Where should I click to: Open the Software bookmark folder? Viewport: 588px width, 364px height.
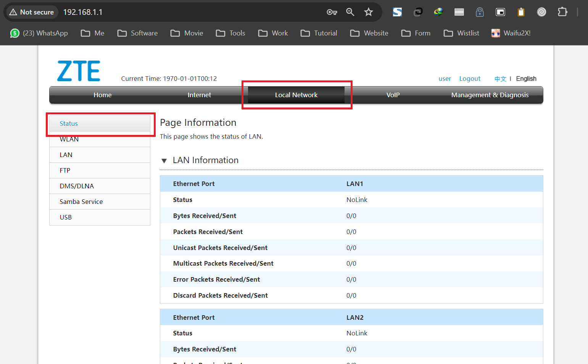(137, 33)
